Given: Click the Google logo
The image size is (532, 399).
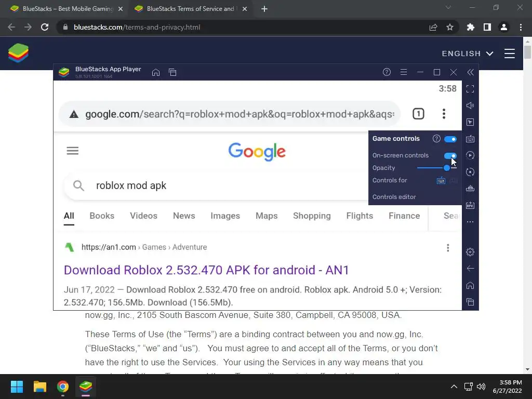Looking at the screenshot, I should [x=257, y=152].
